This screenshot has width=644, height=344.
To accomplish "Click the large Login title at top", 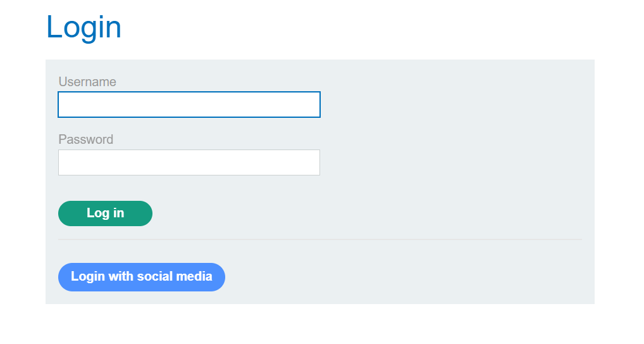I will (x=84, y=27).
